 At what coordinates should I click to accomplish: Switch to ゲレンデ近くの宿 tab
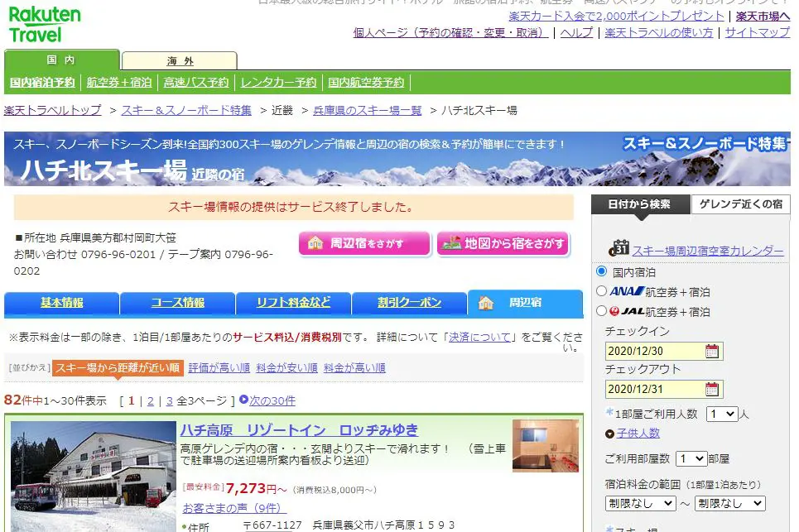(740, 204)
